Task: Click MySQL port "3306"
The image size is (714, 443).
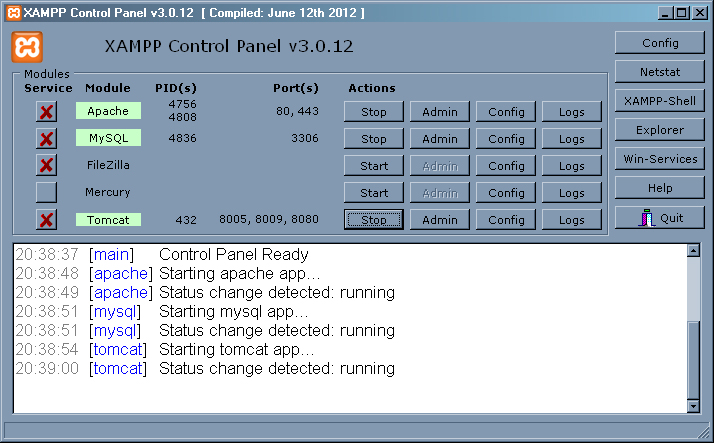Action: [305, 138]
